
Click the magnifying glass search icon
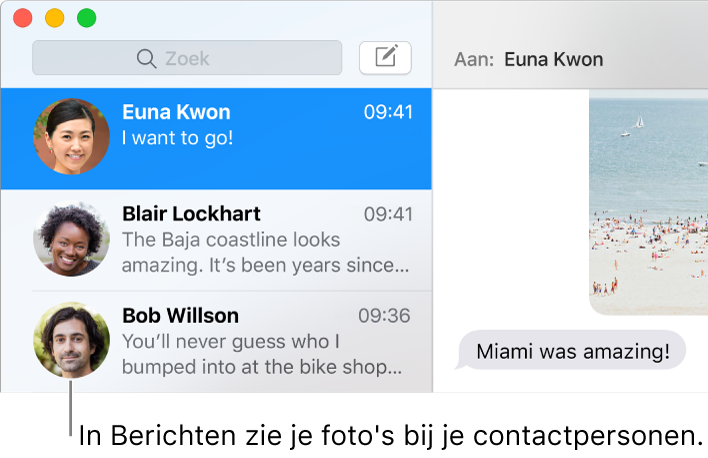point(146,58)
